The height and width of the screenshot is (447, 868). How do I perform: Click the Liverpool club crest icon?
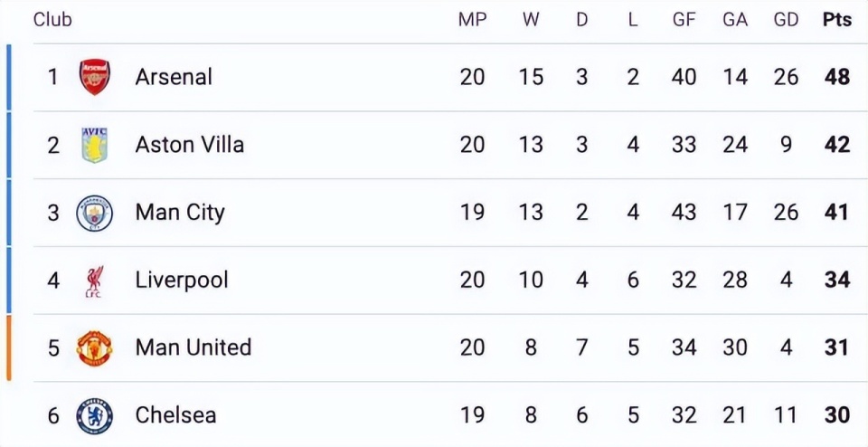click(x=94, y=281)
